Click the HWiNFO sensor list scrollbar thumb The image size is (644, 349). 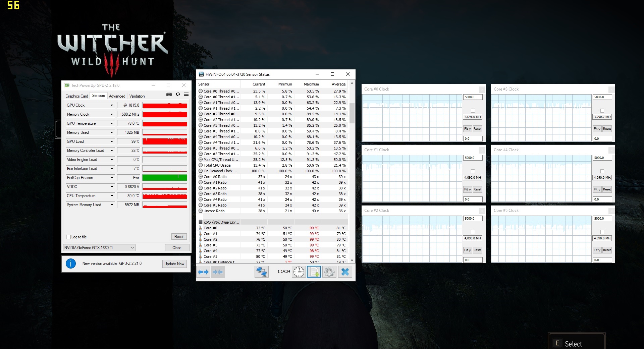click(352, 113)
